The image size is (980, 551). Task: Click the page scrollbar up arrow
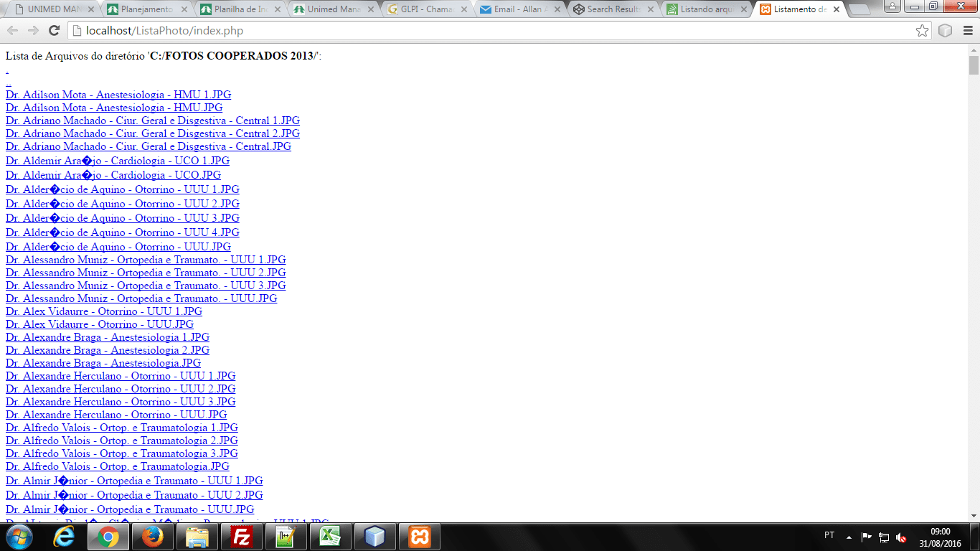[974, 50]
